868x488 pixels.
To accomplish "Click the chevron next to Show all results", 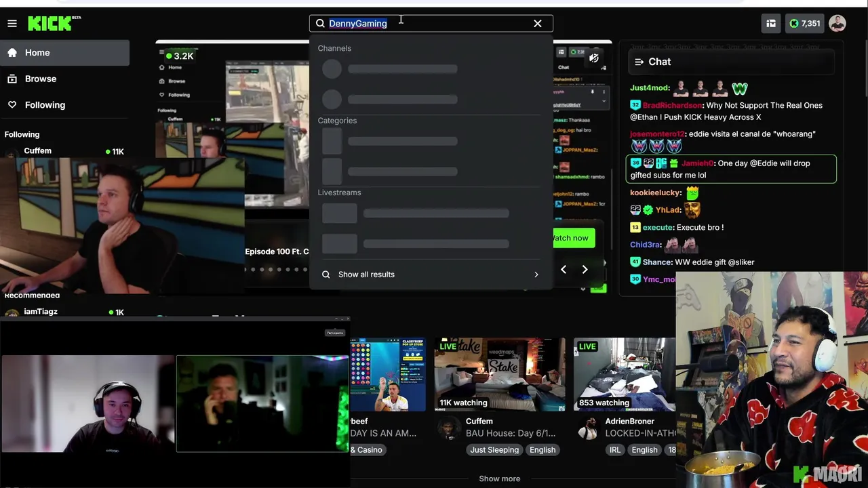I will pyautogui.click(x=536, y=274).
